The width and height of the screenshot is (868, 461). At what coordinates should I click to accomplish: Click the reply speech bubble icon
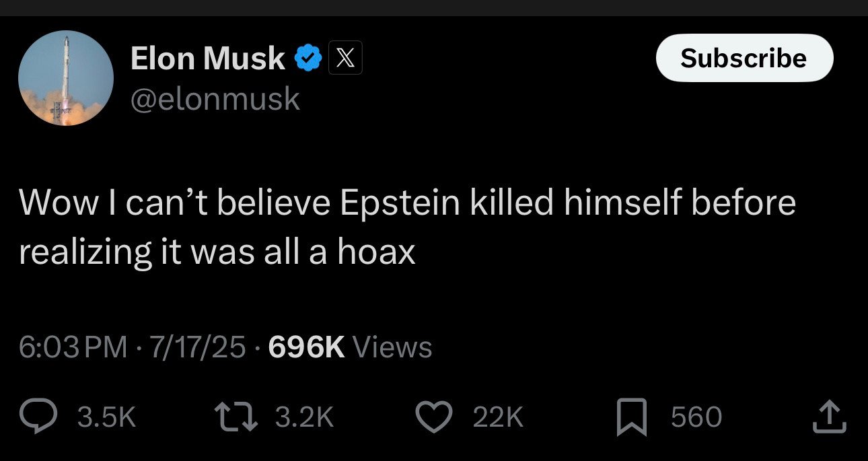pyautogui.click(x=46, y=417)
